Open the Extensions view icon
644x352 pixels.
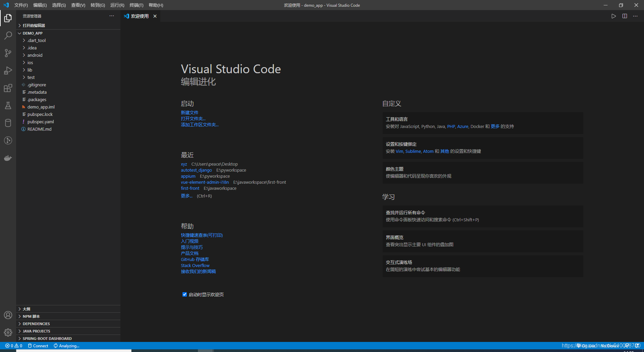[x=8, y=88]
